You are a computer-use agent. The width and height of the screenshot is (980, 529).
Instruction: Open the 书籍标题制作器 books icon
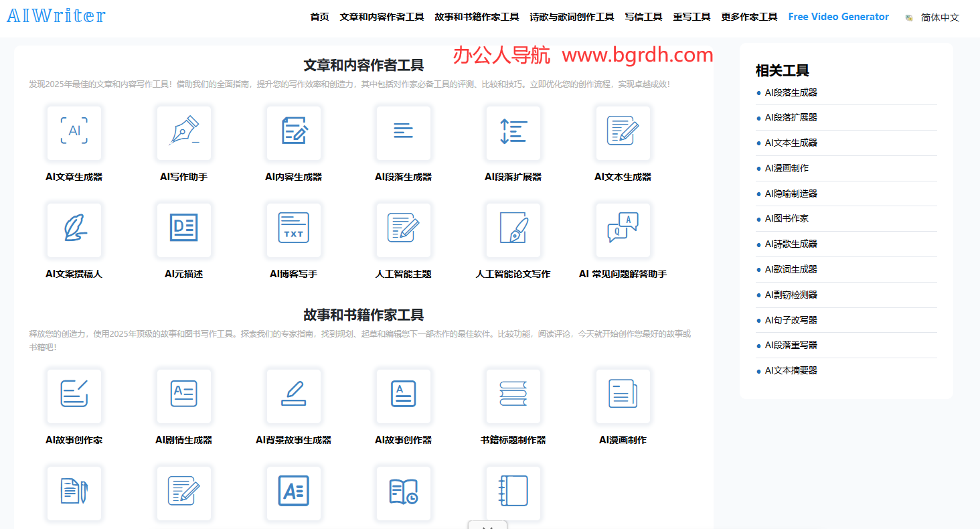point(513,396)
